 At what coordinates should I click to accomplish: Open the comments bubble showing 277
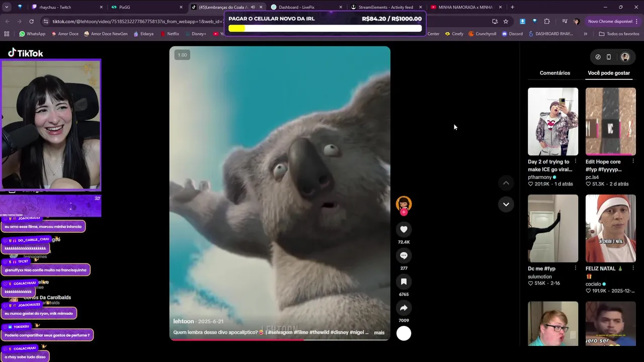pyautogui.click(x=404, y=255)
